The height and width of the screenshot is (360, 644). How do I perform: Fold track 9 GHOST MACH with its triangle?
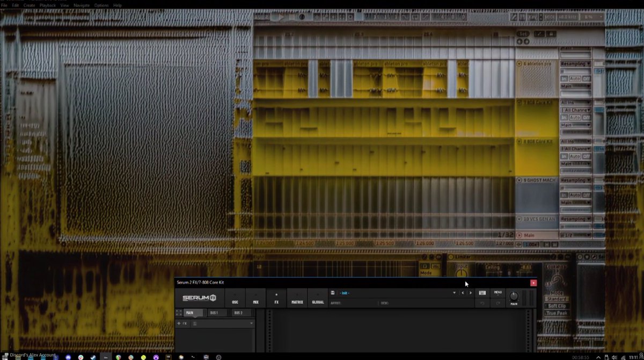tap(519, 180)
